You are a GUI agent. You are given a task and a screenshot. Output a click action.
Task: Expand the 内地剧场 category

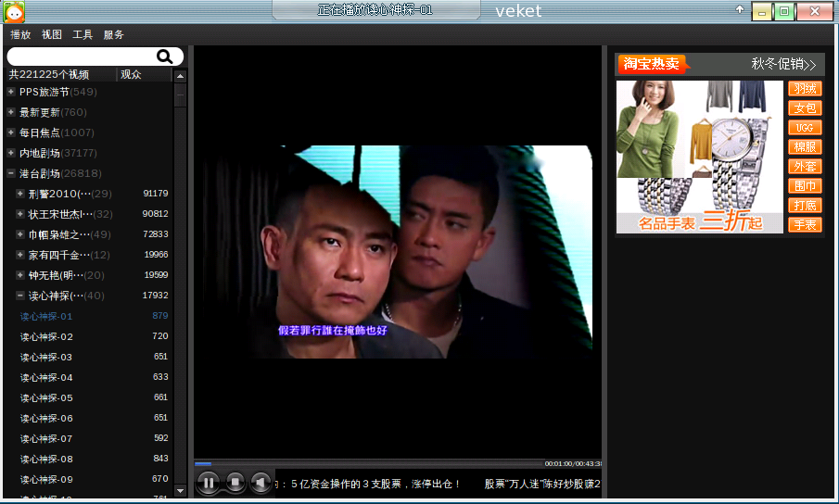pyautogui.click(x=11, y=152)
